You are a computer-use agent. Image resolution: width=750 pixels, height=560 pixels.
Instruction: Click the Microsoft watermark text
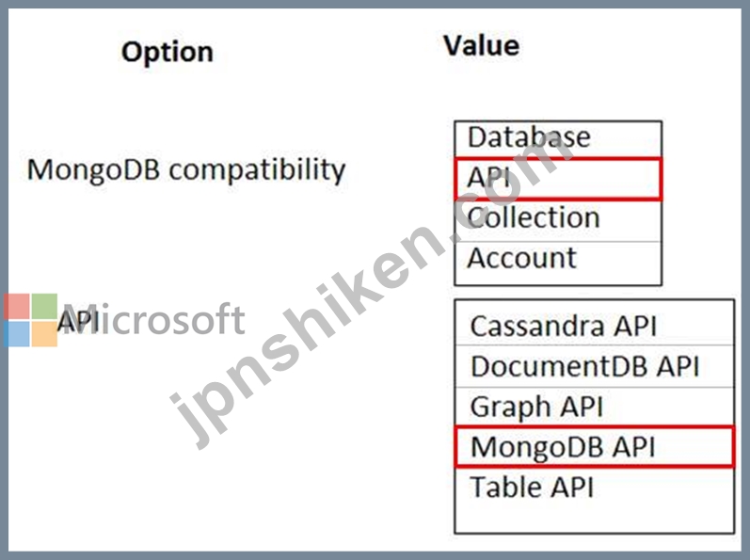153,319
